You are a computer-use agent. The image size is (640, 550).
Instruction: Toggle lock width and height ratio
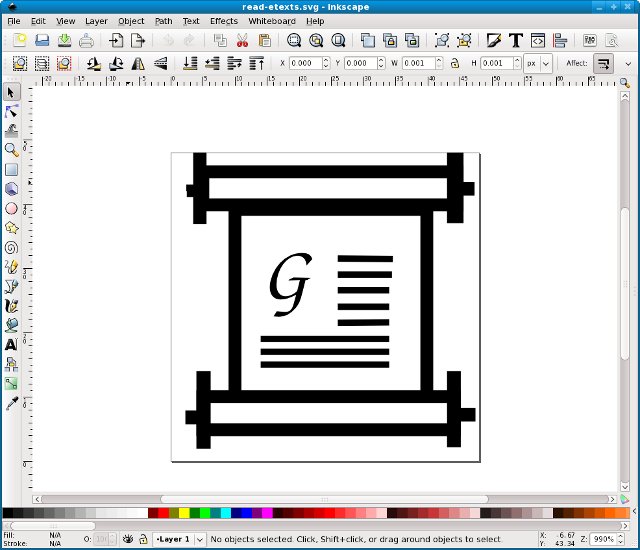(455, 63)
